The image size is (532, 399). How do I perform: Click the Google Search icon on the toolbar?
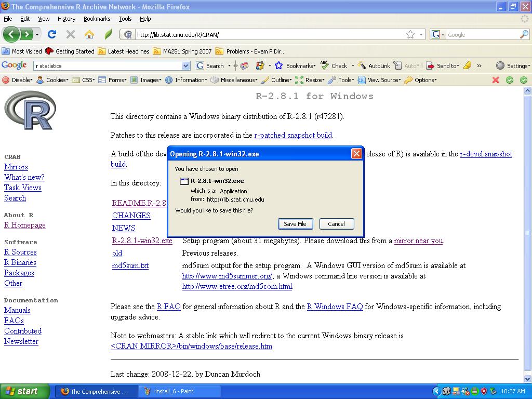[x=200, y=65]
